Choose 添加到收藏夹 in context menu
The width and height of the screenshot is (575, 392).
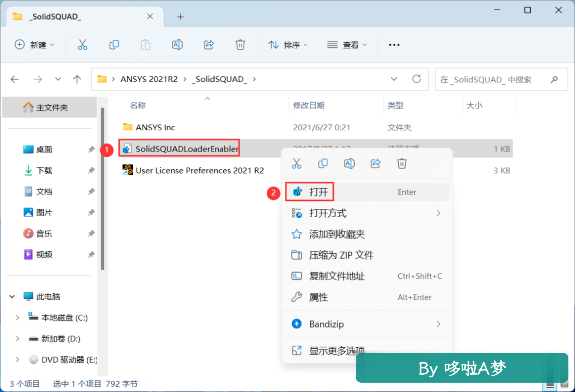pos(367,234)
